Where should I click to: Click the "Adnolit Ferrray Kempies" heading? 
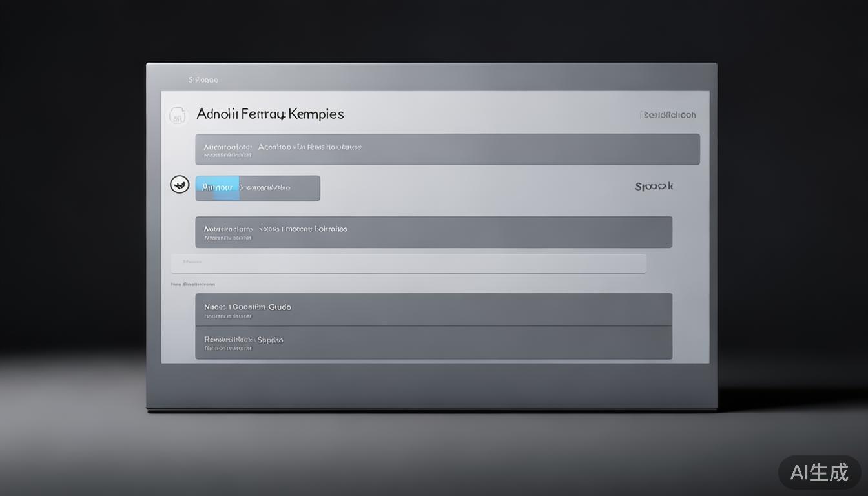[x=270, y=114]
